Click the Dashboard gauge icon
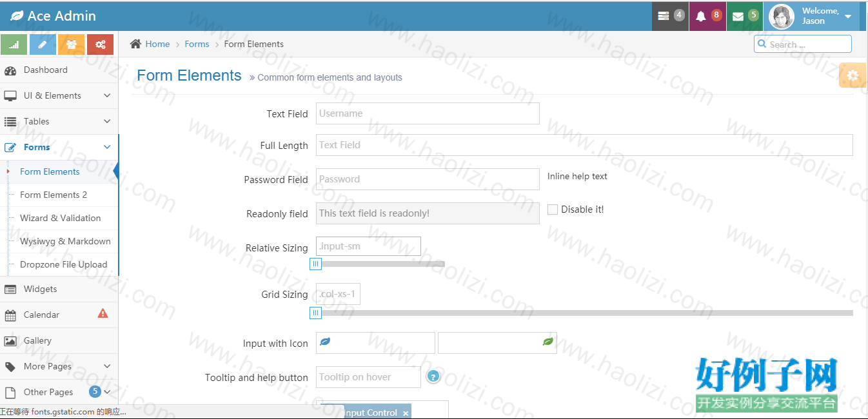Screen dimensions: 868x419 (10, 70)
